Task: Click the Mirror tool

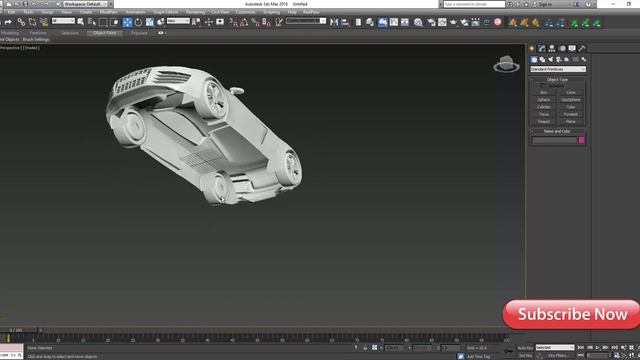Action: pyautogui.click(x=334, y=22)
